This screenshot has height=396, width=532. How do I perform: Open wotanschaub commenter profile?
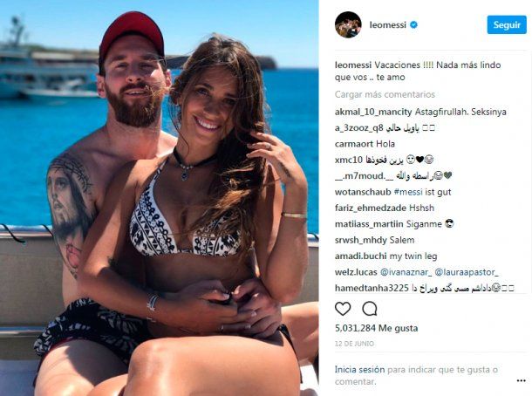[x=363, y=192]
